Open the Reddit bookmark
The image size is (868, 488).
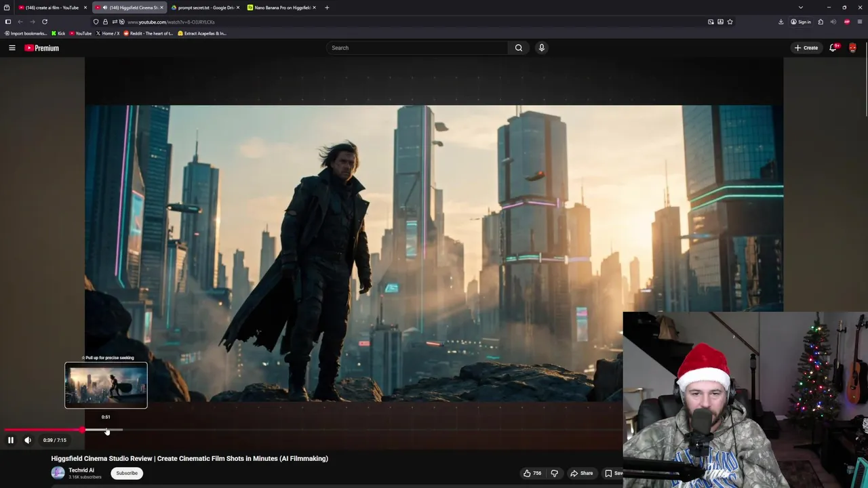click(x=149, y=33)
